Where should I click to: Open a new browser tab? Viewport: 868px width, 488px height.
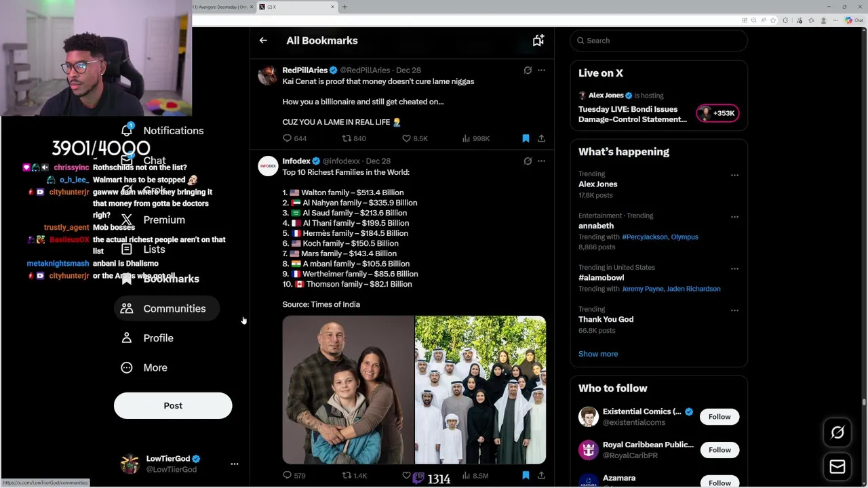point(344,7)
